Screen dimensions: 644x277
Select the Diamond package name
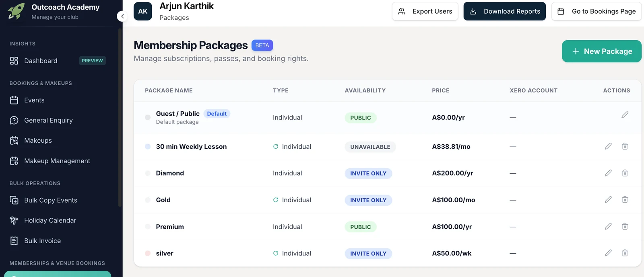click(170, 173)
